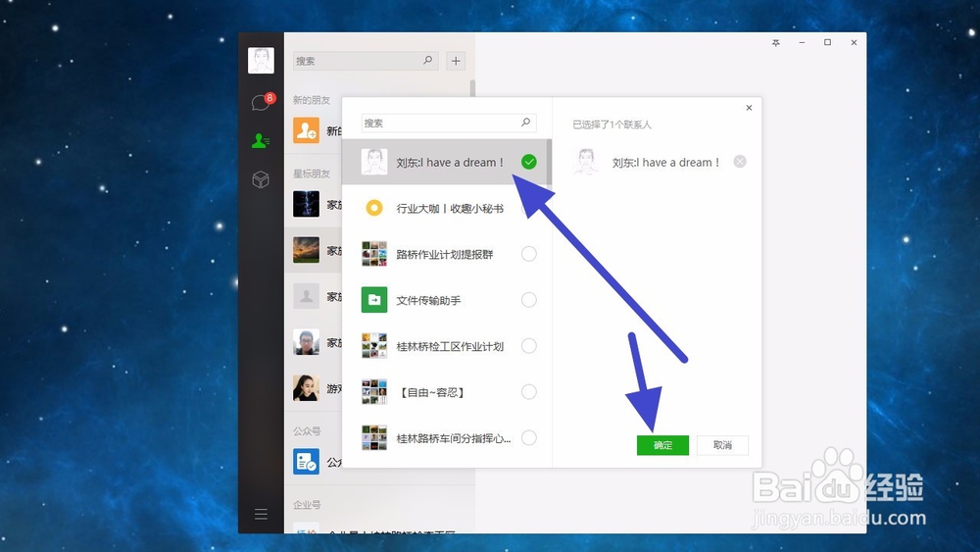Focus the main window search field

coord(366,61)
